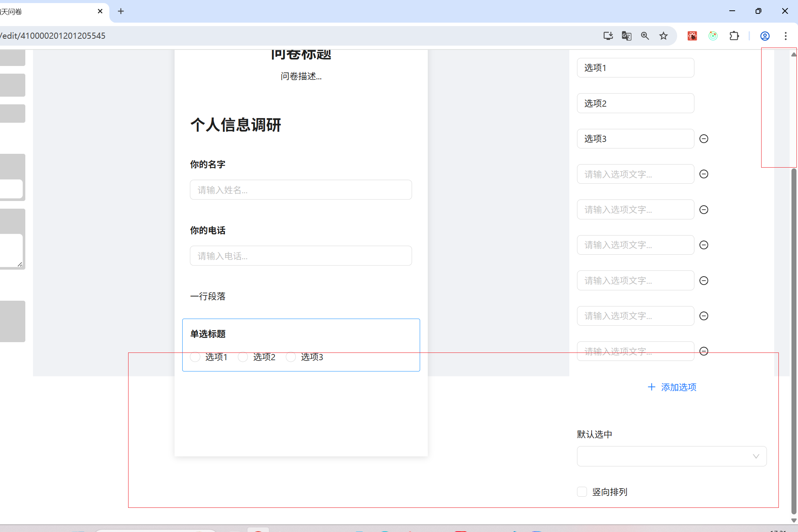Click minus icon beside fourth empty option field
The height and width of the screenshot is (532, 798).
pos(704,280)
